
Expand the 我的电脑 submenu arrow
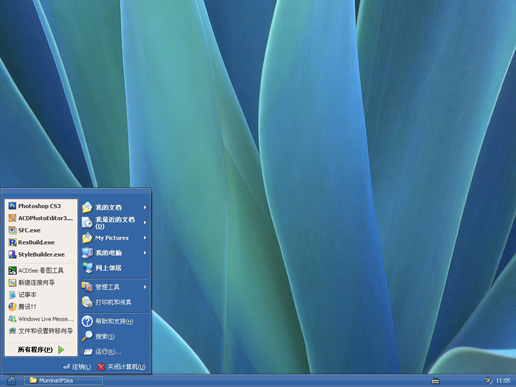145,253
